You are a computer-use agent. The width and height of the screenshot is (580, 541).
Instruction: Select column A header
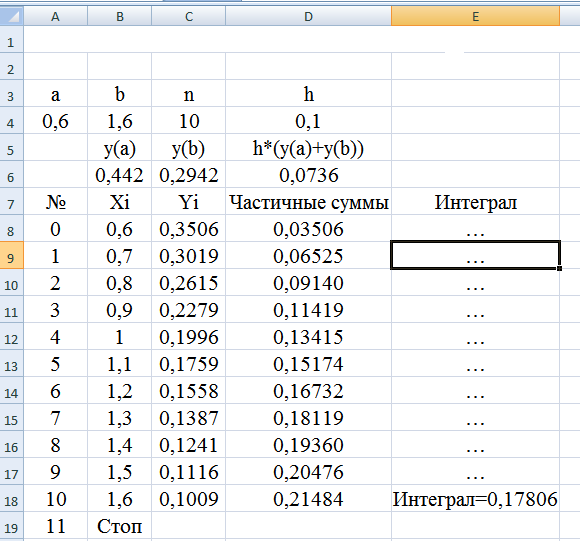(55, 16)
